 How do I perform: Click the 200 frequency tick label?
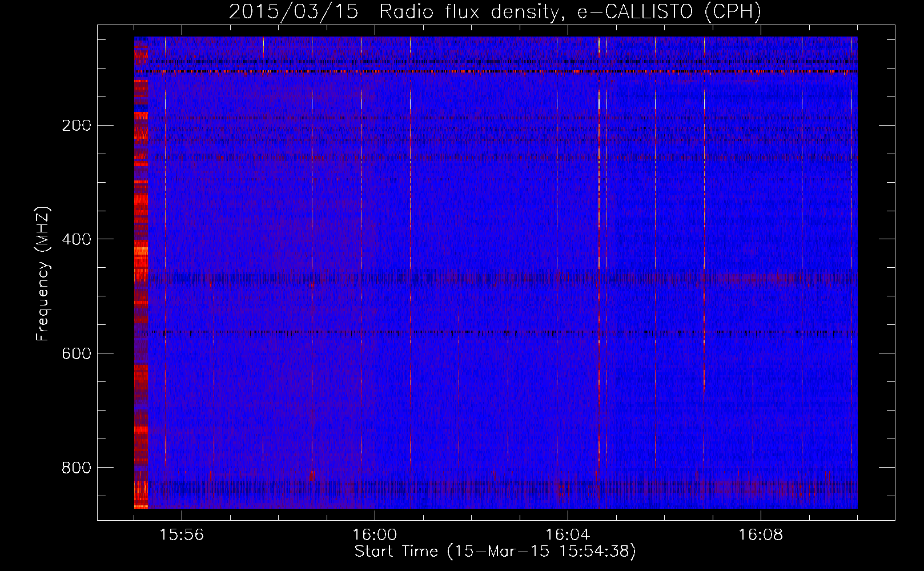click(x=77, y=126)
